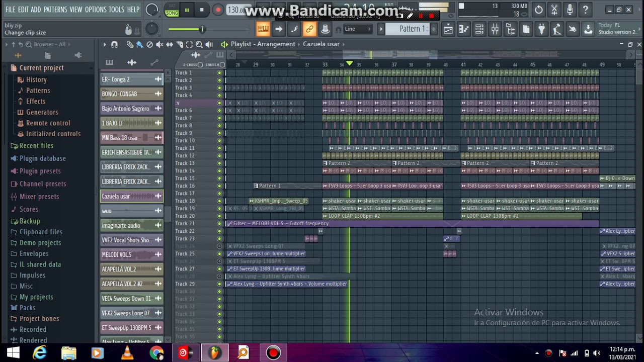Select MELODI VOL.5 clip in picker
644x362 pixels.
132,254
